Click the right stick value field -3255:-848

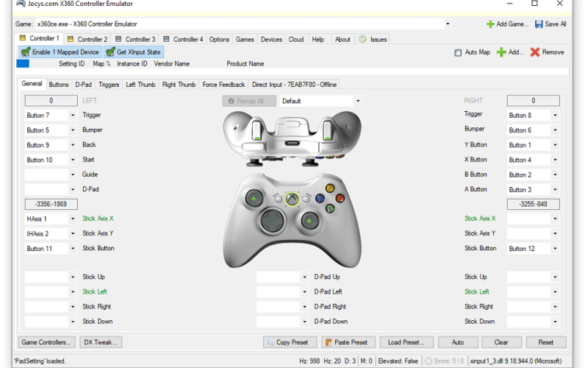point(534,204)
